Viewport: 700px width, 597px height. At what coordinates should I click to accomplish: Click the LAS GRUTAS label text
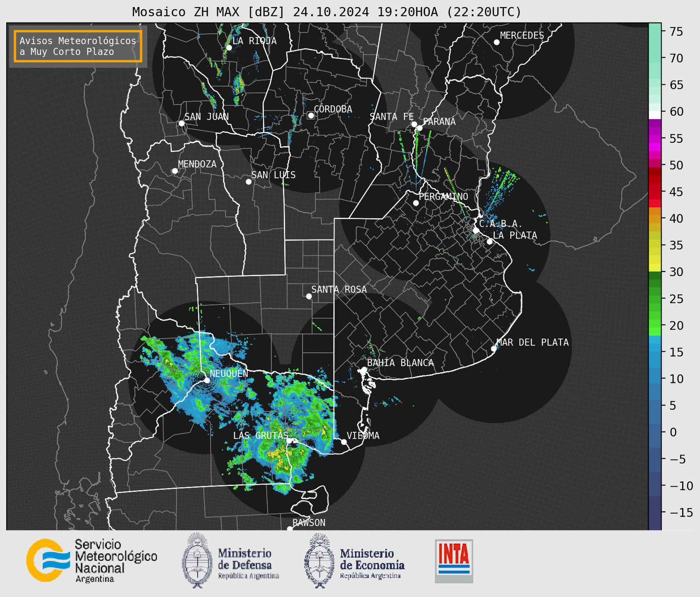click(261, 436)
